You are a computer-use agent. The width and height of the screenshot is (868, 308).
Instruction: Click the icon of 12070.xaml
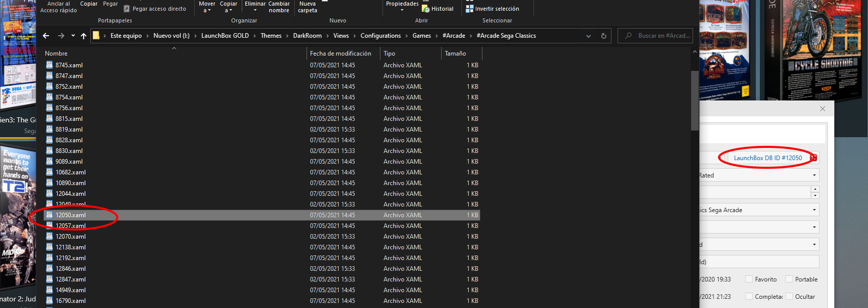click(x=49, y=236)
